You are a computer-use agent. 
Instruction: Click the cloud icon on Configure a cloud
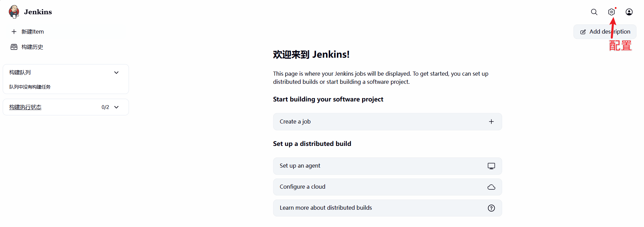point(491,187)
